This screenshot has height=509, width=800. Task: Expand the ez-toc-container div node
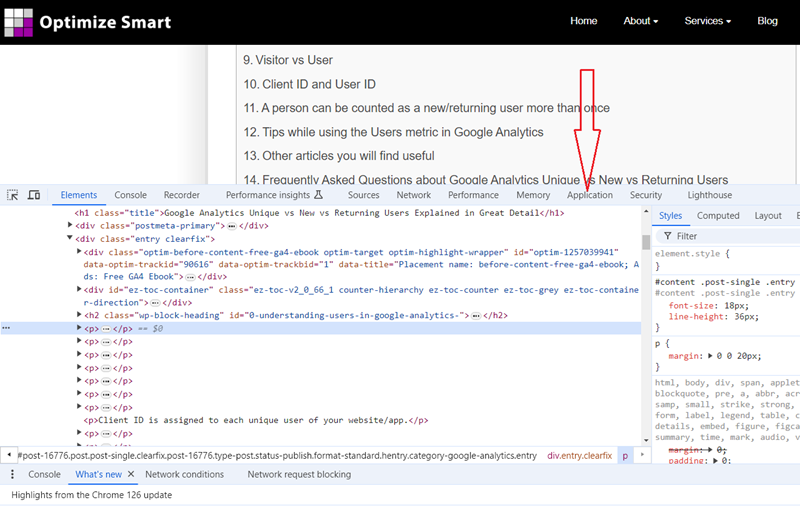click(79, 289)
